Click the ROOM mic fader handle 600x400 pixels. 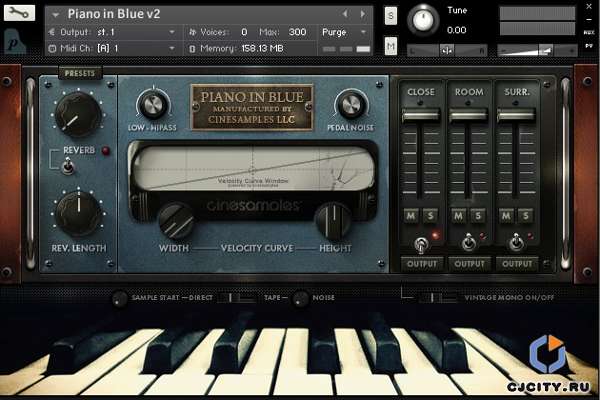468,115
